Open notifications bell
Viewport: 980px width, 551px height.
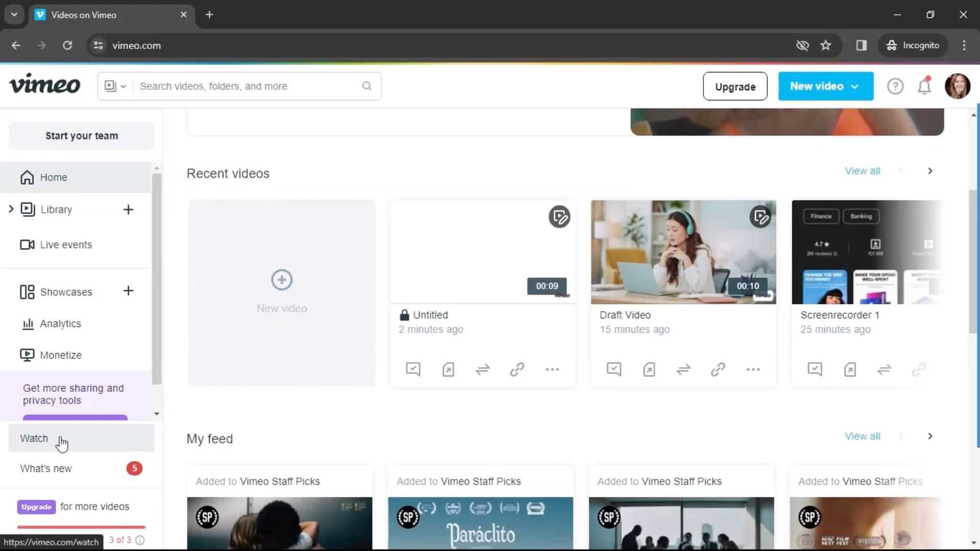pyautogui.click(x=924, y=86)
